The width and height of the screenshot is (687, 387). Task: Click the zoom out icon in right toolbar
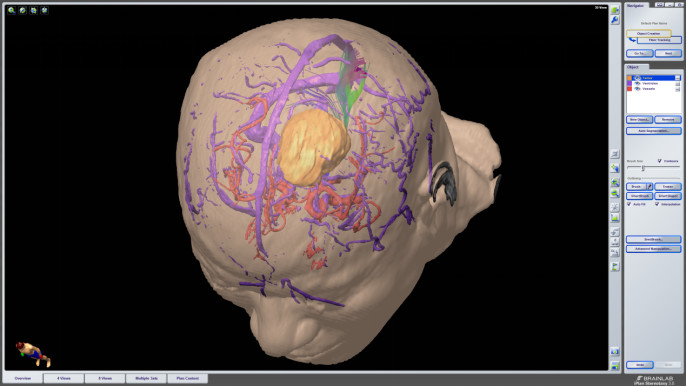pyautogui.click(x=615, y=193)
